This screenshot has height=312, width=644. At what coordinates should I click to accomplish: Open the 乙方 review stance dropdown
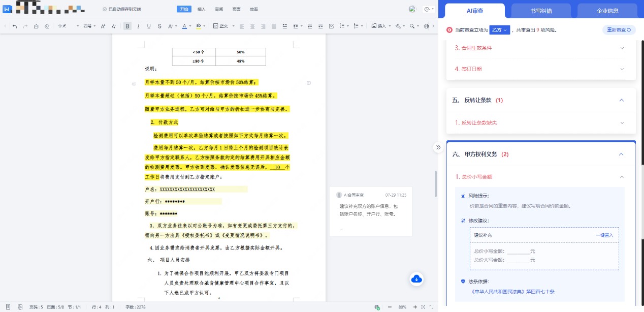[x=499, y=30]
